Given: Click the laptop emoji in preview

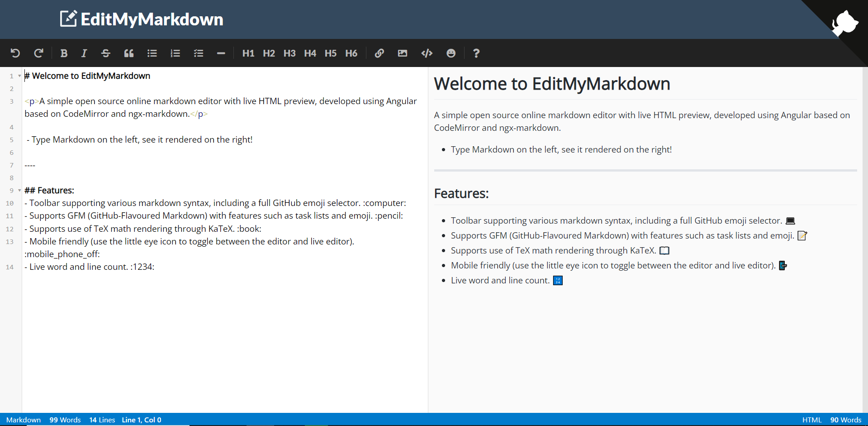Looking at the screenshot, I should (790, 221).
